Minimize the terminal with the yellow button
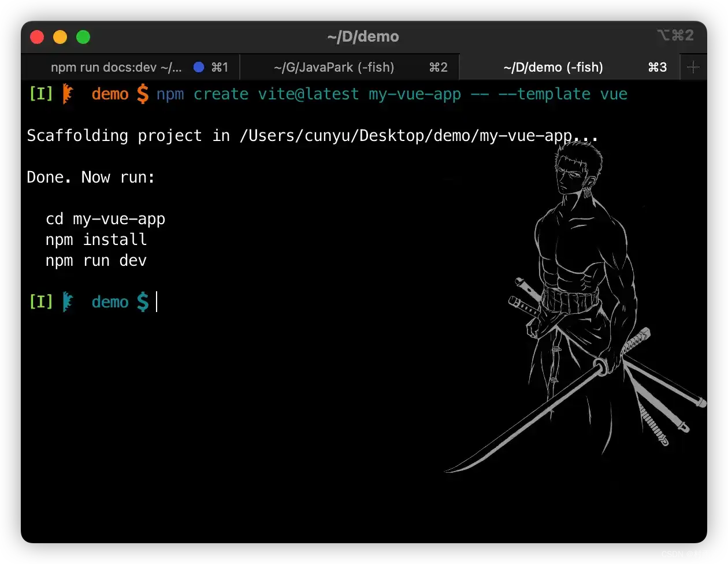 [60, 37]
